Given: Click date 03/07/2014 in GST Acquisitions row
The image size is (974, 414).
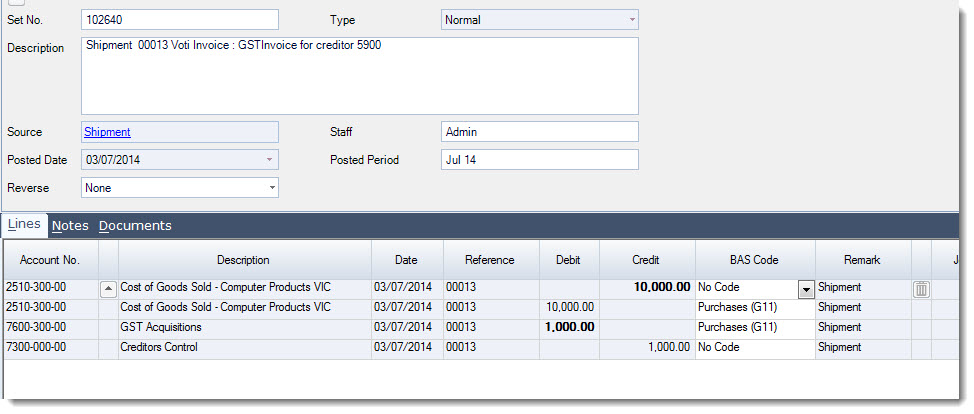Looking at the screenshot, I should tap(407, 329).
